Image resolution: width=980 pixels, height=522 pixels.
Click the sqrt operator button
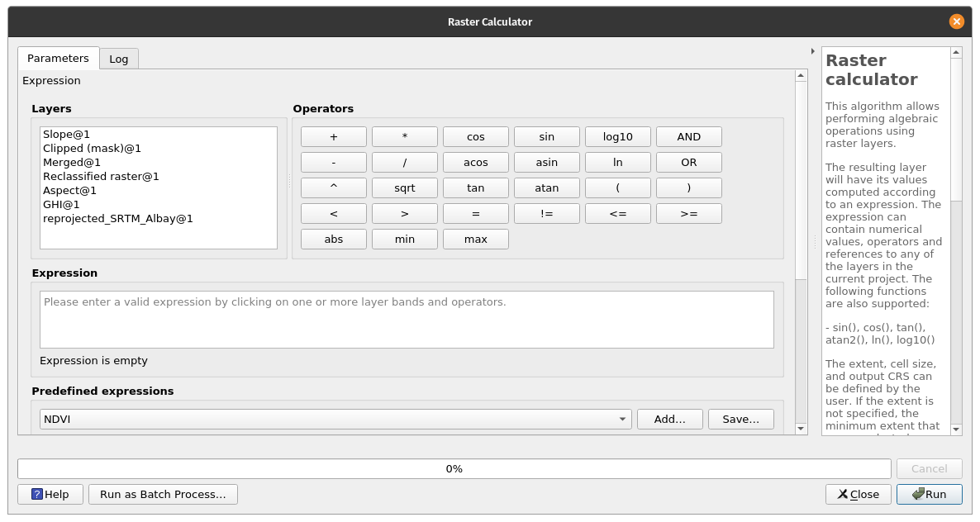click(x=404, y=187)
